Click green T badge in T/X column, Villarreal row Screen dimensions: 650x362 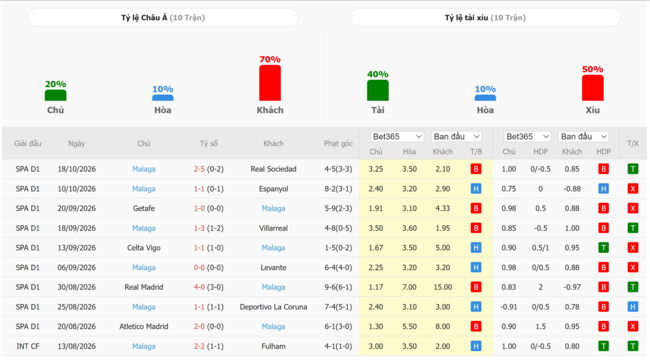click(x=633, y=228)
